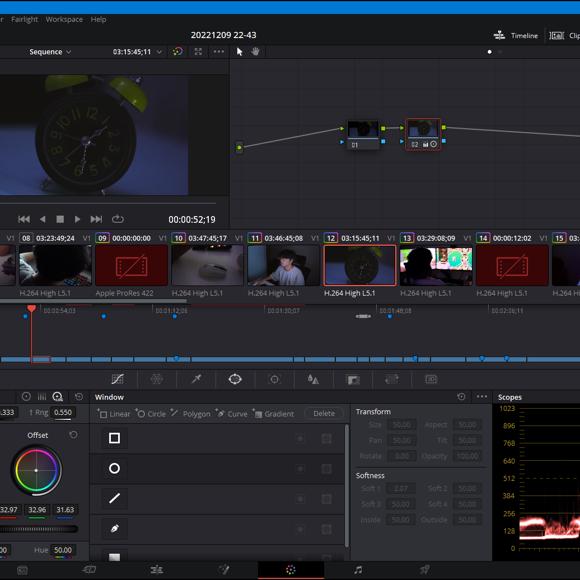This screenshot has height=580, width=580.
Task: Click the Window palette reset icon
Action: click(x=461, y=397)
